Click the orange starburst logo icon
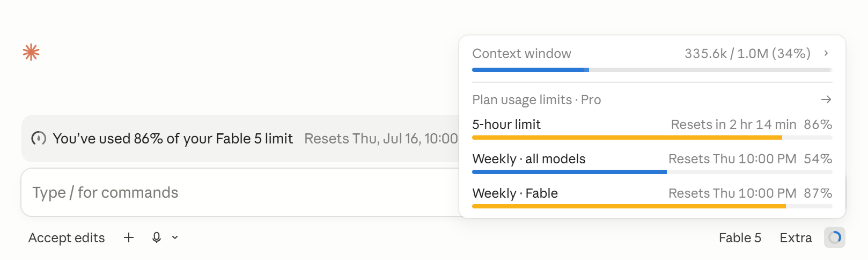The width and height of the screenshot is (868, 260). pyautogui.click(x=31, y=52)
